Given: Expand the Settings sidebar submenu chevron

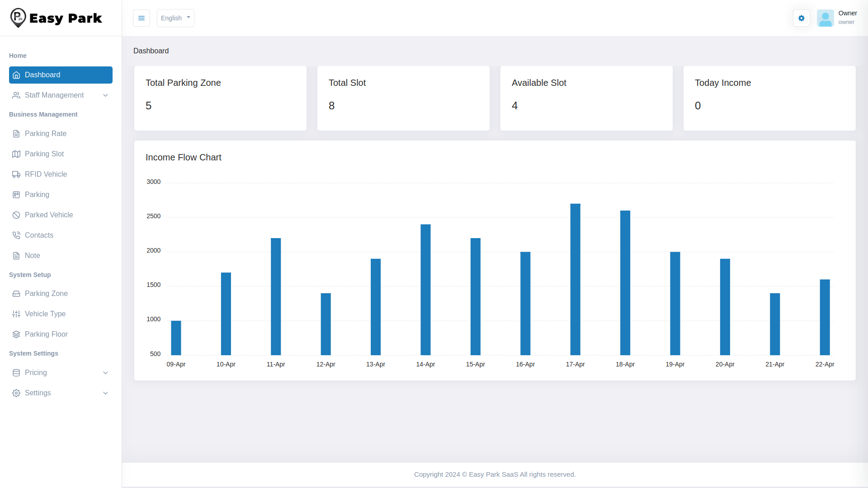Looking at the screenshot, I should point(105,393).
